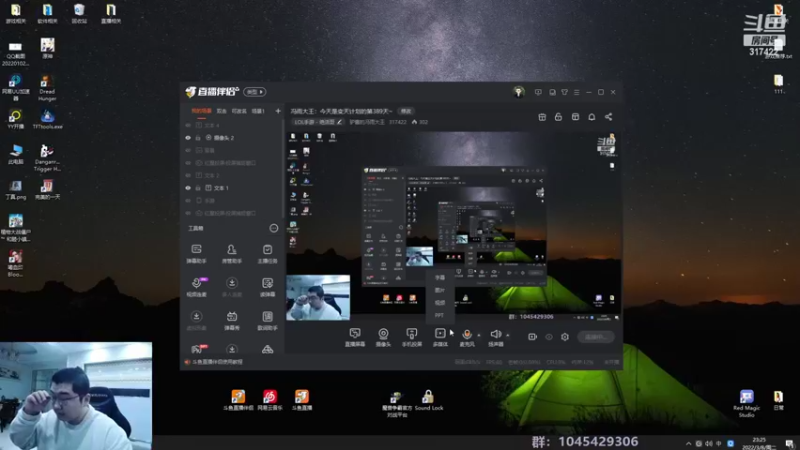Choose PPT in the multimedia popup
The width and height of the screenshot is (800, 450).
(440, 315)
